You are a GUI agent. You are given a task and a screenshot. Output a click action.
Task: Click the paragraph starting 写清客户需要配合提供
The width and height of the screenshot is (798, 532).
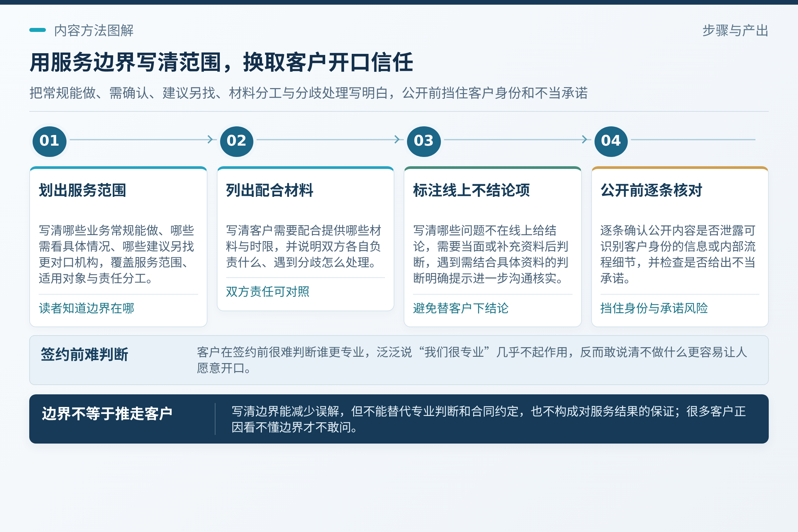pyautogui.click(x=304, y=246)
